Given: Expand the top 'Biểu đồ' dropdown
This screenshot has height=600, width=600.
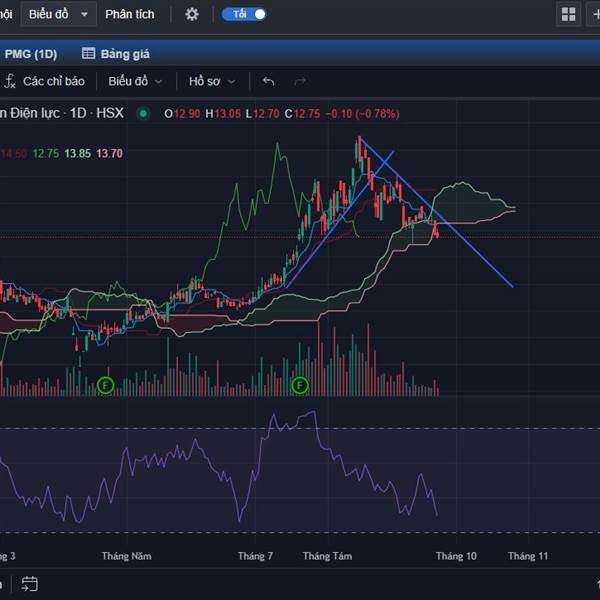Looking at the screenshot, I should [59, 14].
